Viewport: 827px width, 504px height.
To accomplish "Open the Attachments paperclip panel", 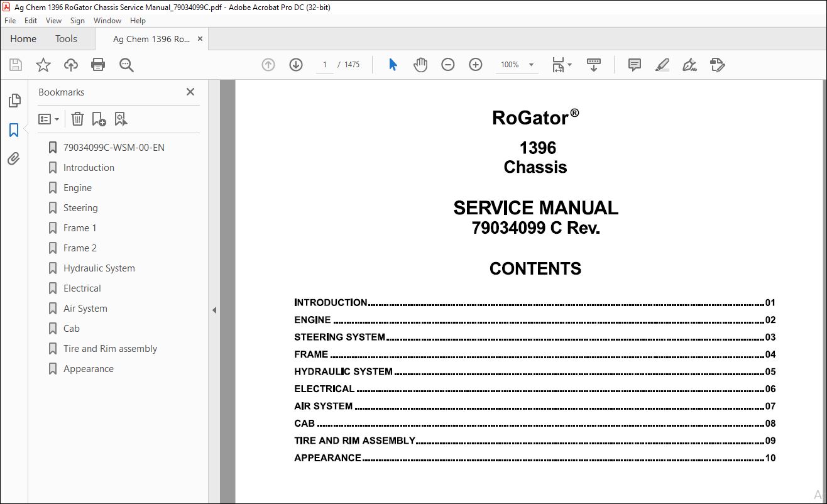I will click(14, 159).
